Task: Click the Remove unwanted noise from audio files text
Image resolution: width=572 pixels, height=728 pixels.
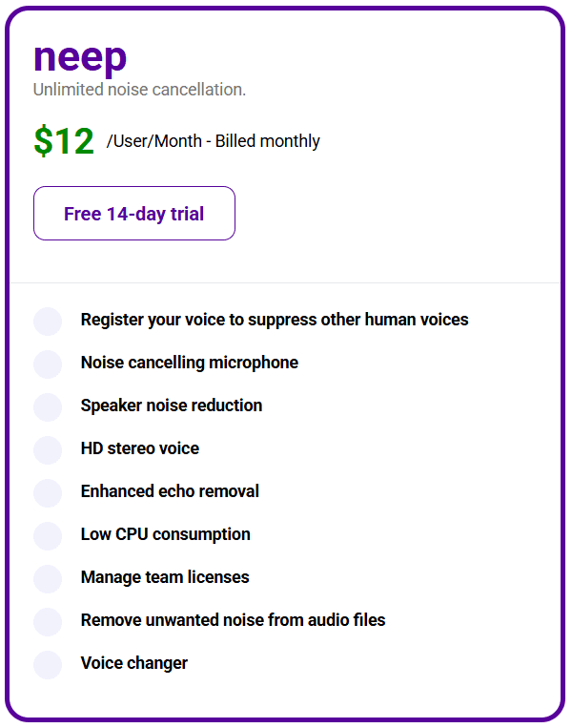Action: click(x=233, y=620)
